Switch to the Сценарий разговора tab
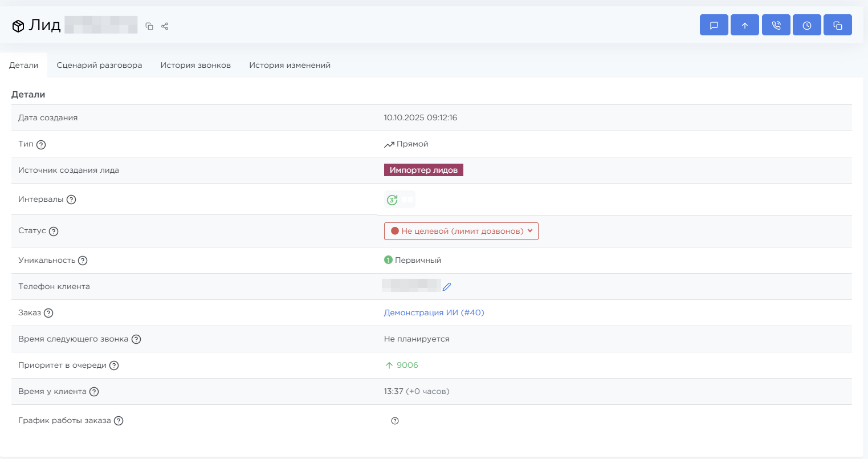The width and height of the screenshot is (868, 459). click(x=99, y=65)
